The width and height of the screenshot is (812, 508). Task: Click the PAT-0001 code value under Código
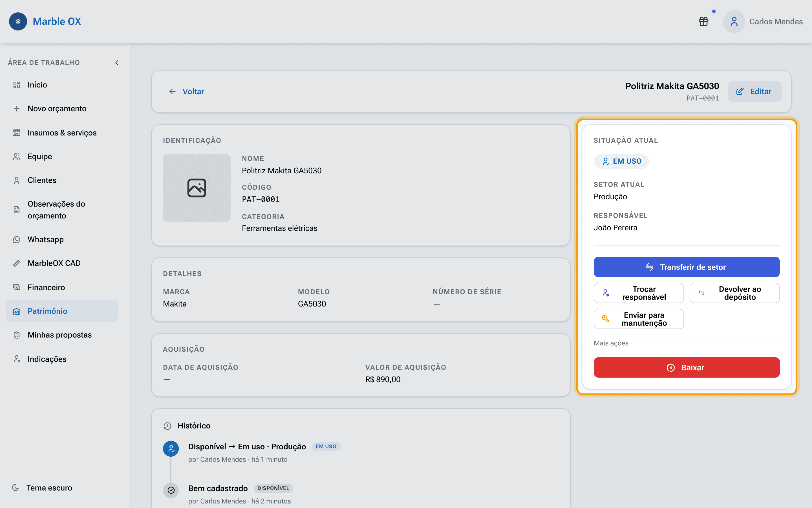(x=261, y=199)
